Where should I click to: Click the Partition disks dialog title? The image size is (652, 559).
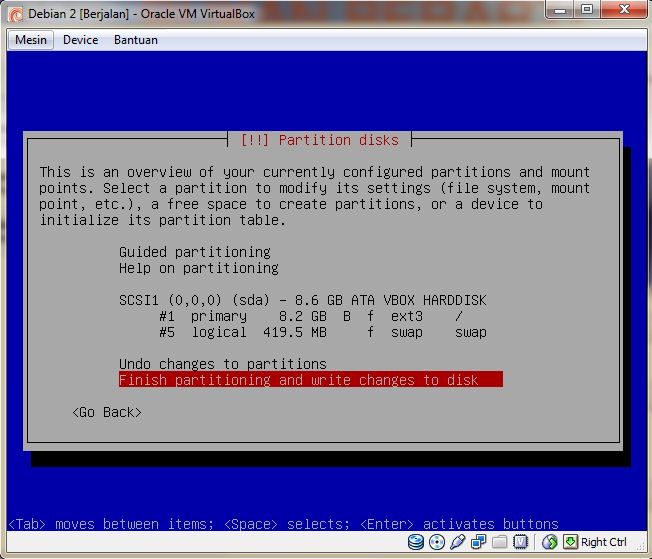[x=319, y=140]
